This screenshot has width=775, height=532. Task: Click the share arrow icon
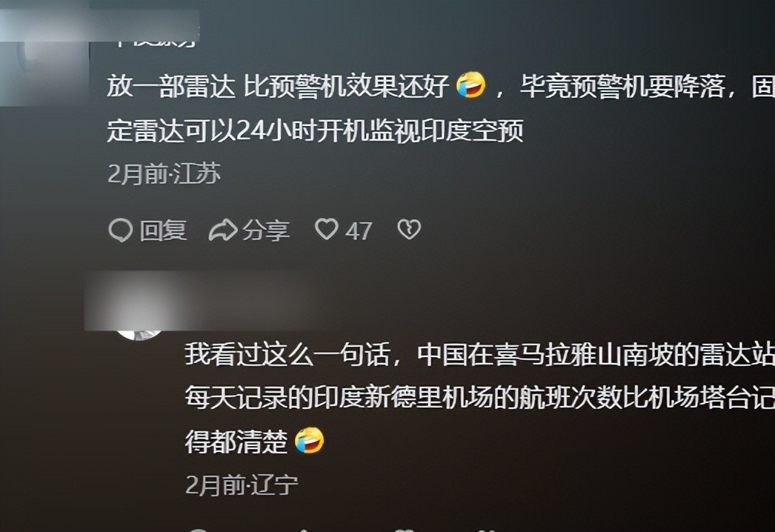[223, 230]
